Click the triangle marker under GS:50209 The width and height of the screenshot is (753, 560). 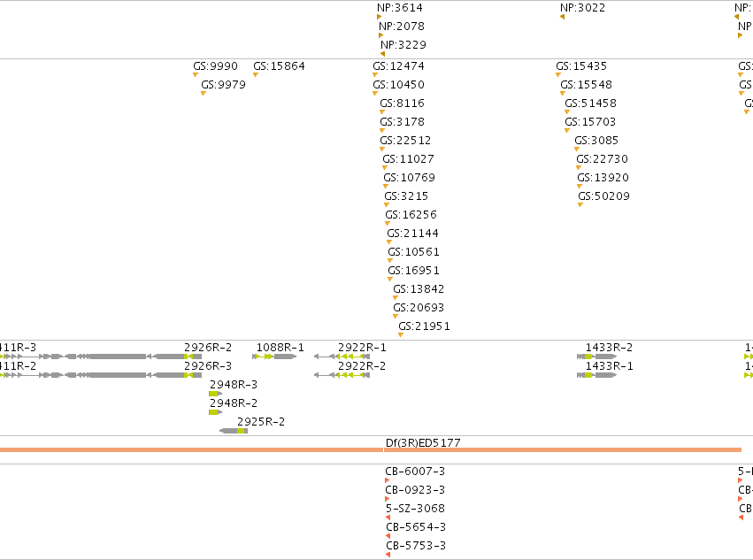click(x=580, y=205)
